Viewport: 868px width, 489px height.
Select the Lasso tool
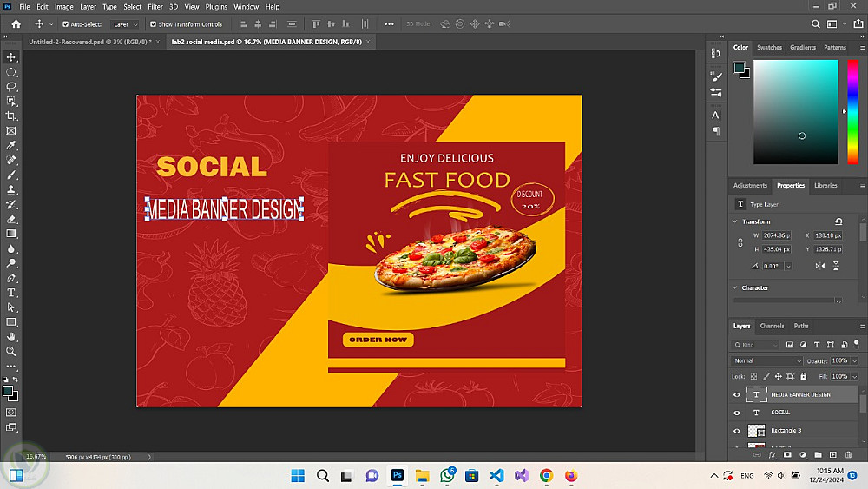tap(11, 86)
